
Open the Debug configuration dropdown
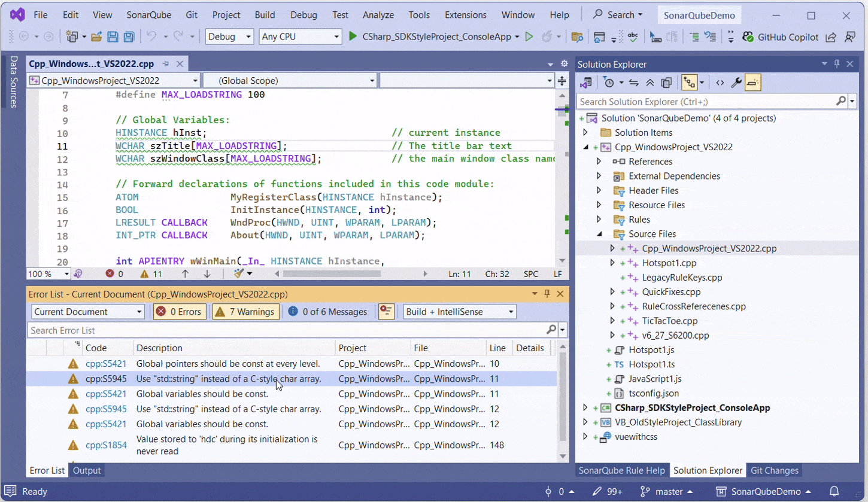click(x=229, y=37)
